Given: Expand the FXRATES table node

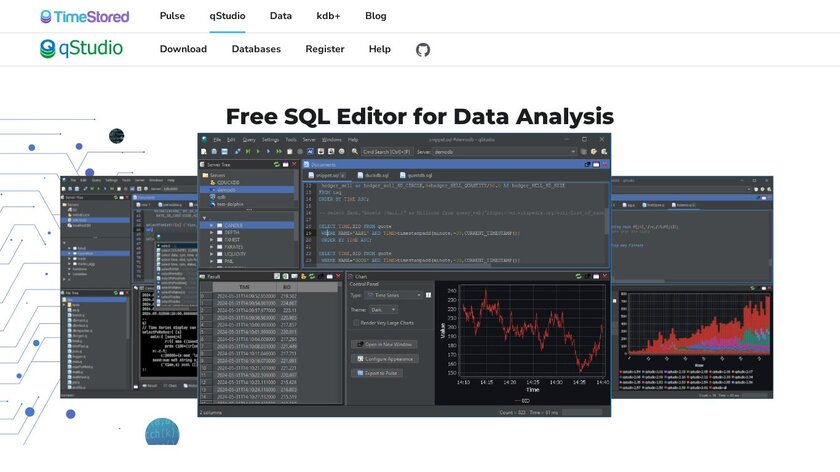Looking at the screenshot, I should point(212,247).
